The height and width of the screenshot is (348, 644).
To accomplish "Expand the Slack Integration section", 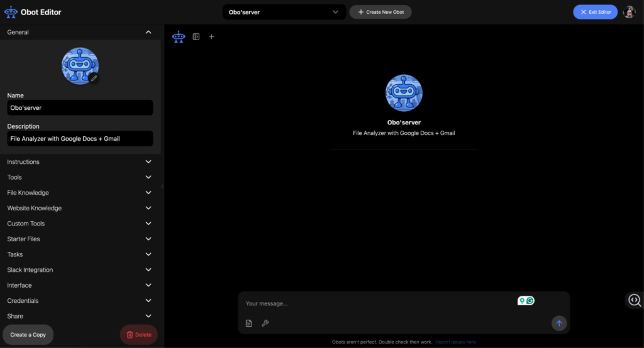I will point(80,269).
